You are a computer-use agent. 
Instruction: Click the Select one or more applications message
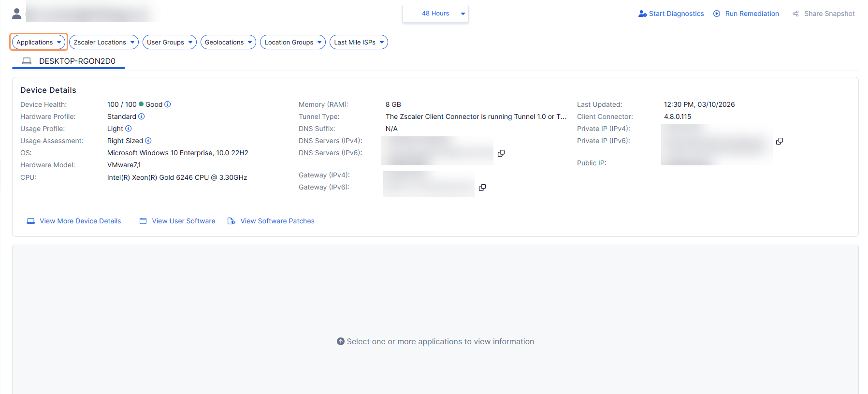pos(440,341)
